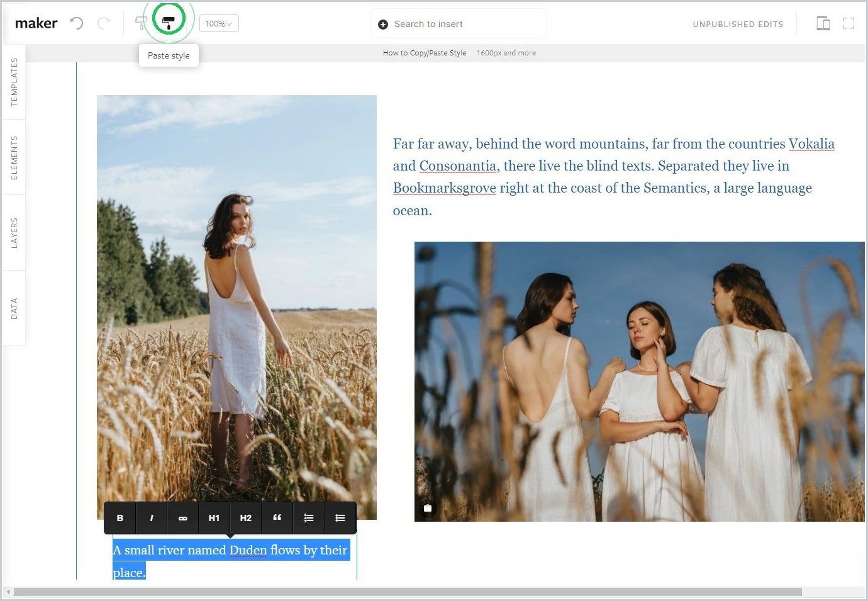Image resolution: width=868 pixels, height=601 pixels.
Task: Select the three women photo
Action: pos(640,381)
